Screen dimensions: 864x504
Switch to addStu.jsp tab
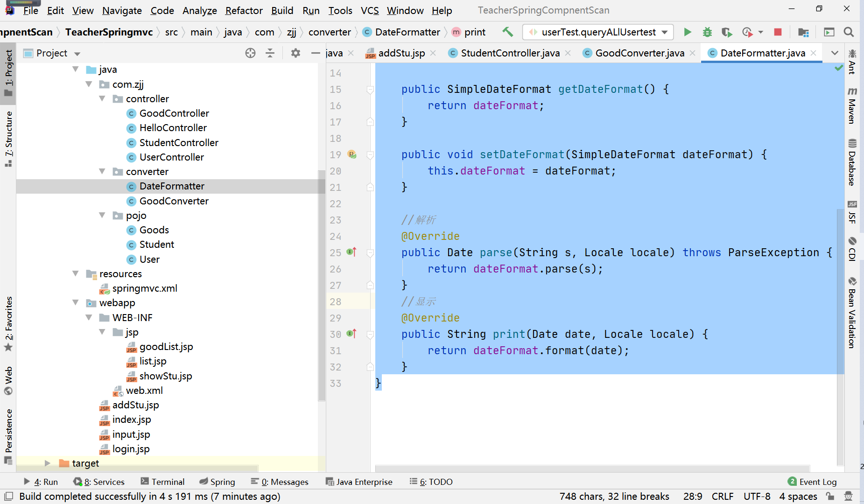coord(401,53)
